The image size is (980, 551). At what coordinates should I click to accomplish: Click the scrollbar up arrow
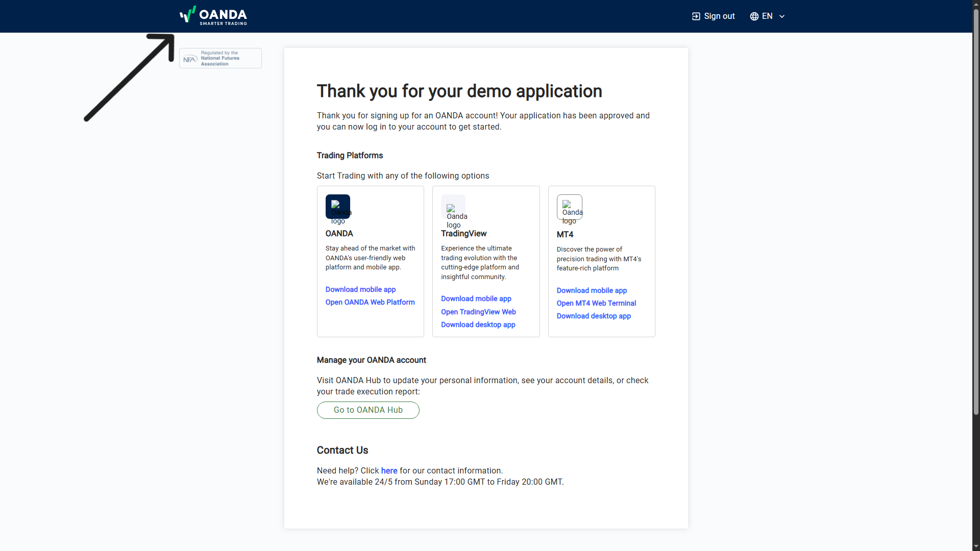coord(976,4)
